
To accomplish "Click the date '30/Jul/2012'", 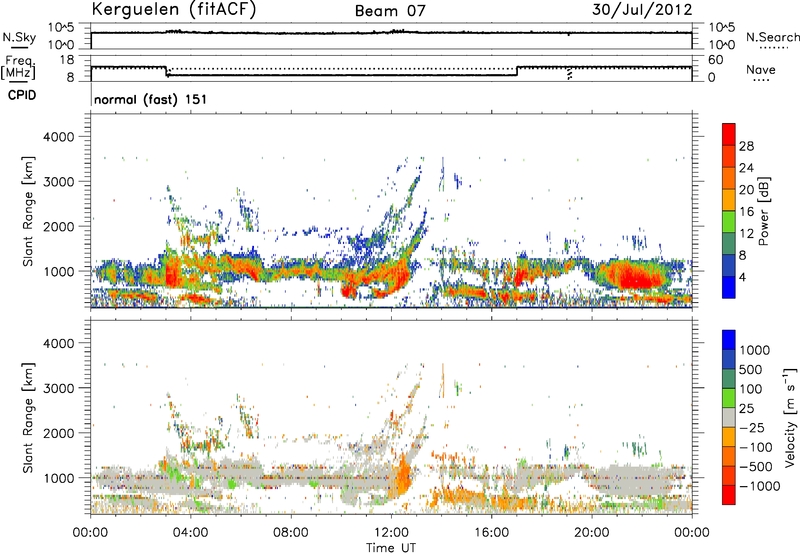I will pos(642,10).
